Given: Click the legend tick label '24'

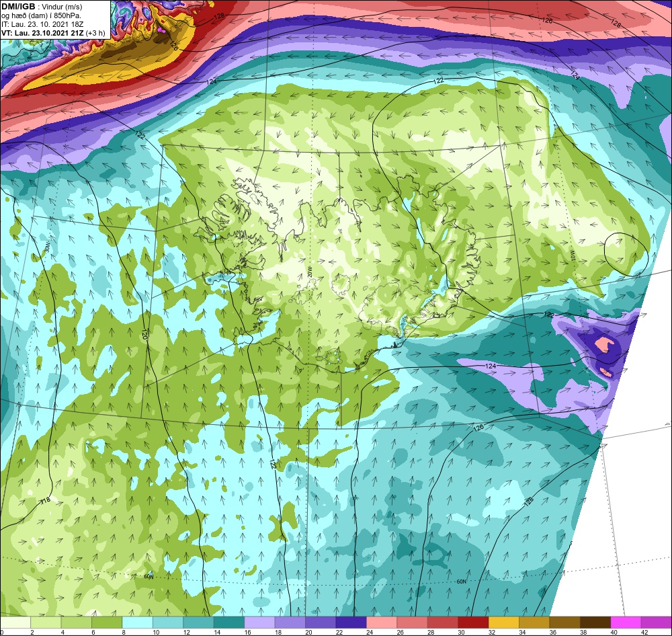Looking at the screenshot, I should [370, 632].
